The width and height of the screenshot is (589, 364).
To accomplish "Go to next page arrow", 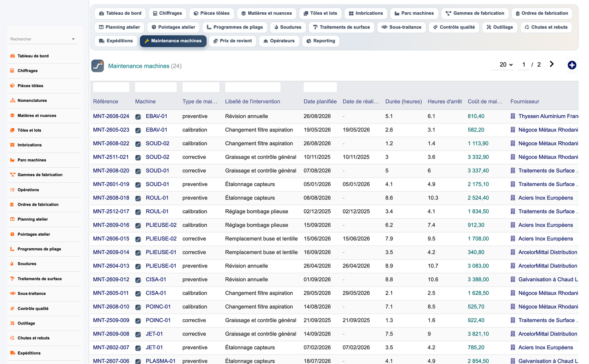I will click(551, 64).
